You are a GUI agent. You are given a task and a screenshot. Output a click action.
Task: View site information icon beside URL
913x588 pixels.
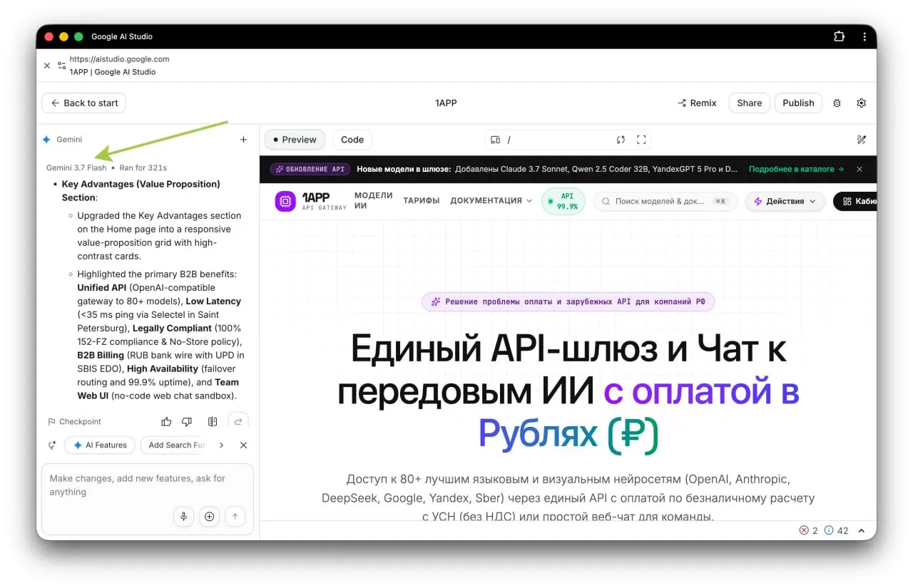(x=62, y=66)
